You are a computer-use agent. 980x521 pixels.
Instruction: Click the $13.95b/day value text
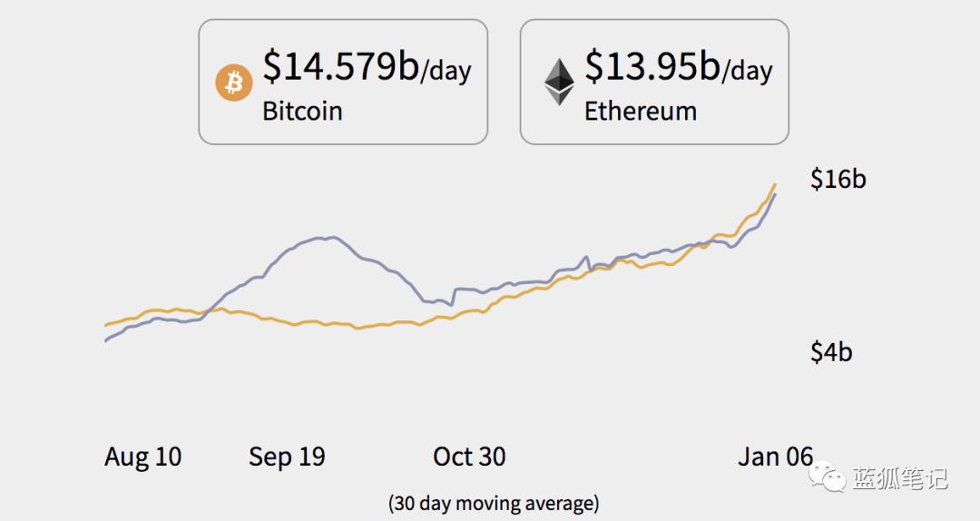(679, 66)
